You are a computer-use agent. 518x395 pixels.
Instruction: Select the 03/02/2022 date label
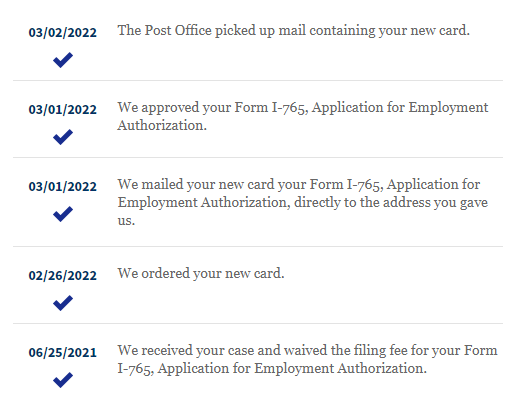(x=63, y=33)
